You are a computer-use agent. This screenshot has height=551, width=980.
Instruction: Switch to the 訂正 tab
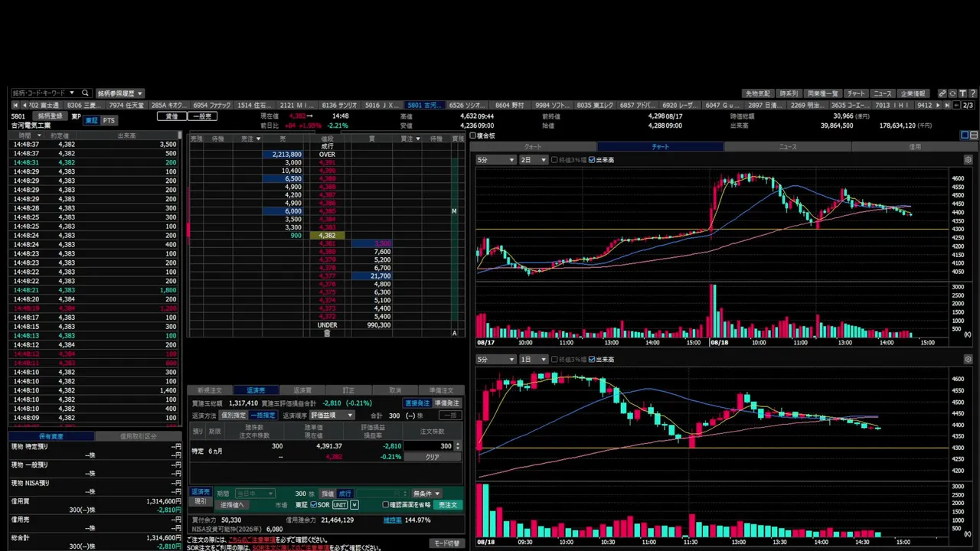pyautogui.click(x=348, y=390)
